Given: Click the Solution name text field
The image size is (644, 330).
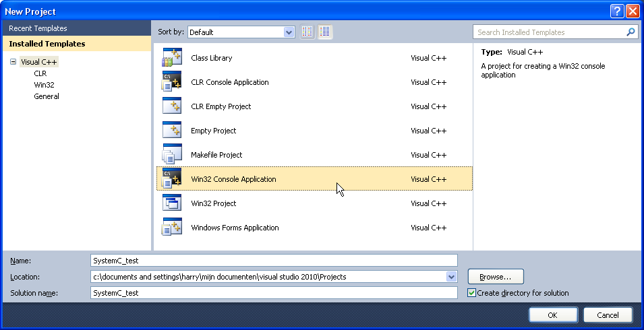Looking at the screenshot, I should (x=273, y=293).
